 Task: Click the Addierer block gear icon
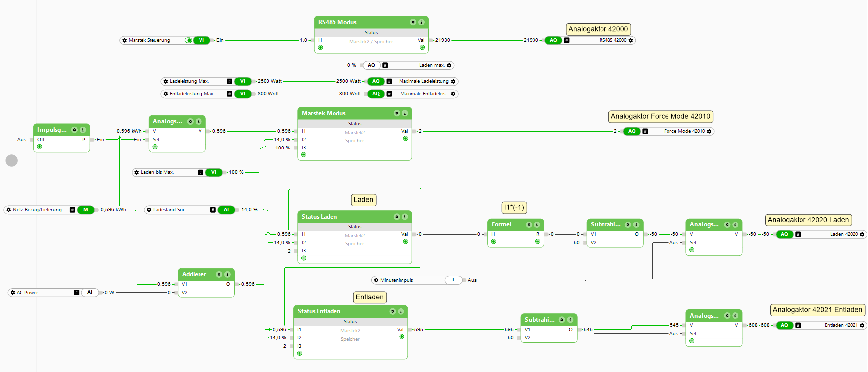coord(219,274)
